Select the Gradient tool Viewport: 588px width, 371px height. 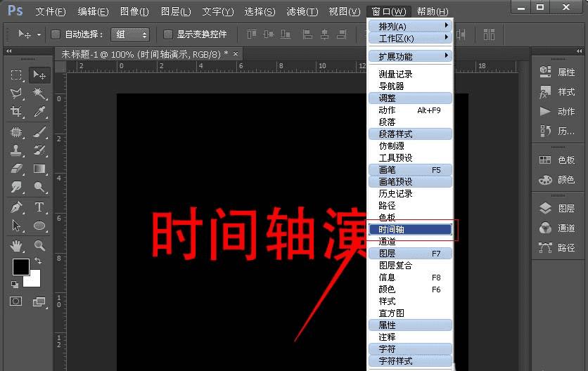[39, 169]
